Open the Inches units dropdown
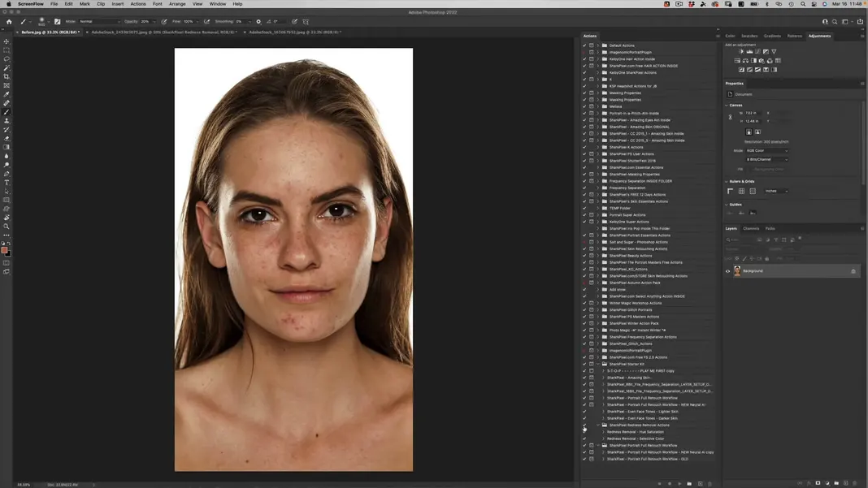 776,192
